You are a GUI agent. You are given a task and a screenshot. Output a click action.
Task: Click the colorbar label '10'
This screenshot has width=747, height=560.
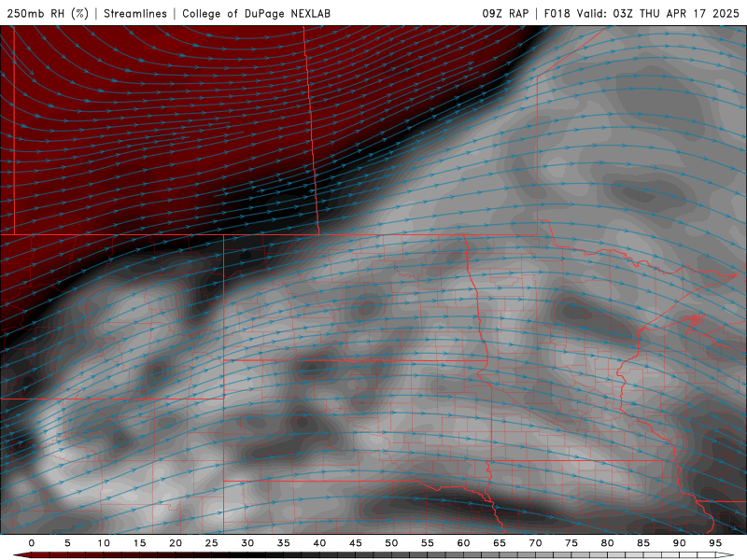click(104, 543)
